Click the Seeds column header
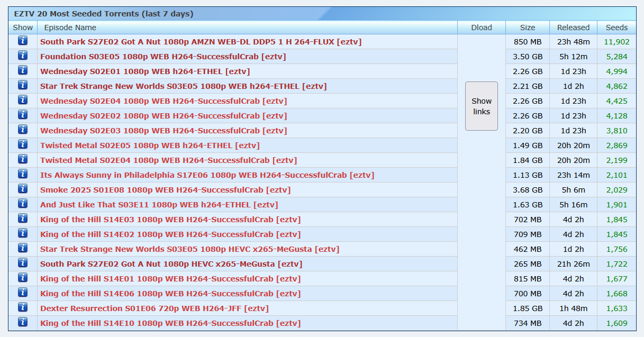The height and width of the screenshot is (337, 644). coord(616,28)
